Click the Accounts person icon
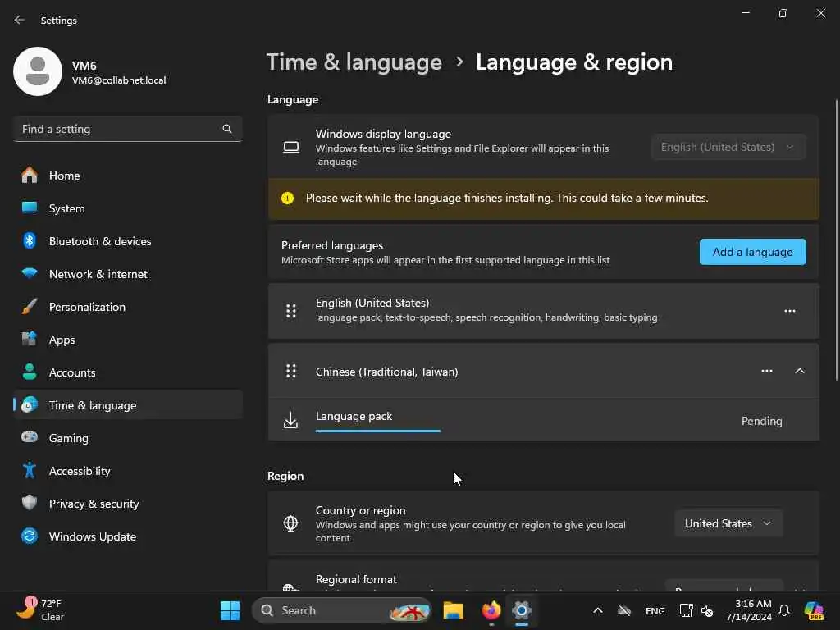 30,372
